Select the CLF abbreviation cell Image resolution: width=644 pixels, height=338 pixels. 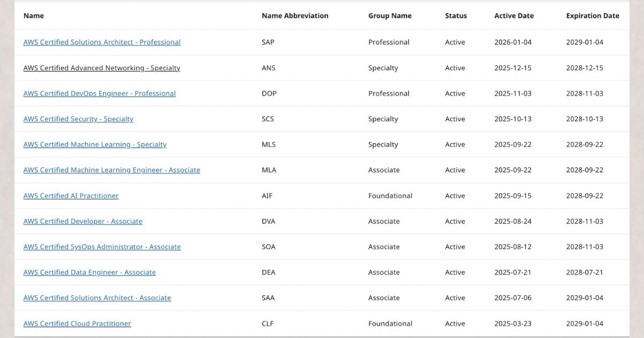coord(268,324)
